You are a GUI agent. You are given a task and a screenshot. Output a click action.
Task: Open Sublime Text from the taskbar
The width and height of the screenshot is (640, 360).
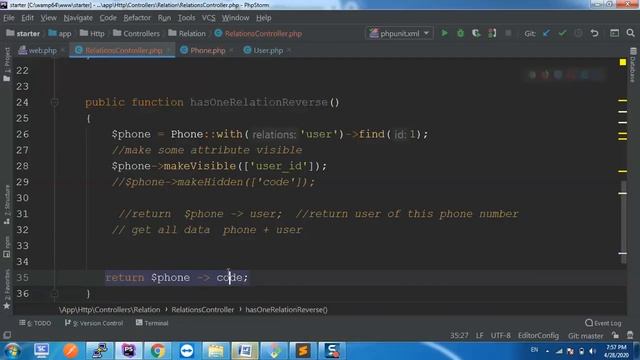click(x=303, y=351)
